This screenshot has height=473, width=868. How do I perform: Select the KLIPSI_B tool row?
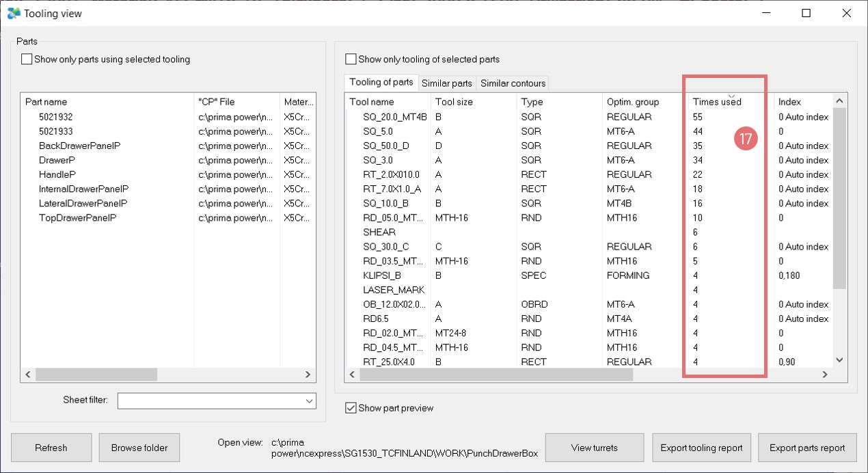point(381,275)
